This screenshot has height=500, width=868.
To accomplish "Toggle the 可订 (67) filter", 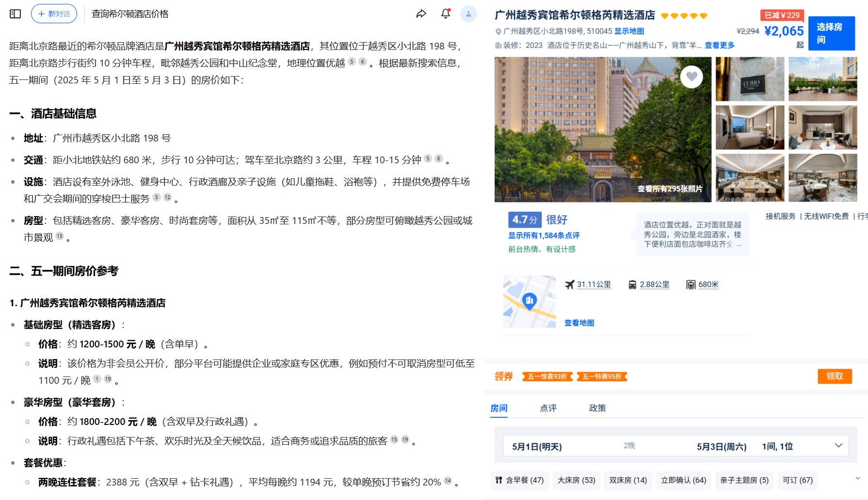I will 798,480.
